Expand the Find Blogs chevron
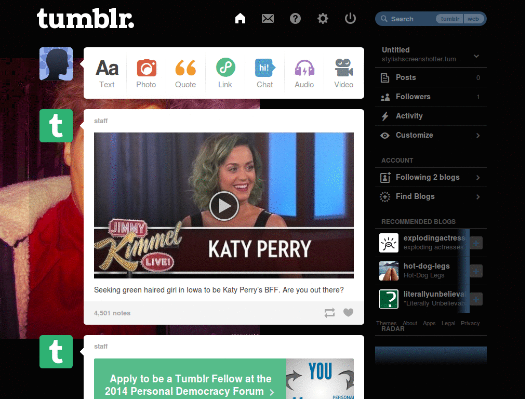 coord(478,197)
